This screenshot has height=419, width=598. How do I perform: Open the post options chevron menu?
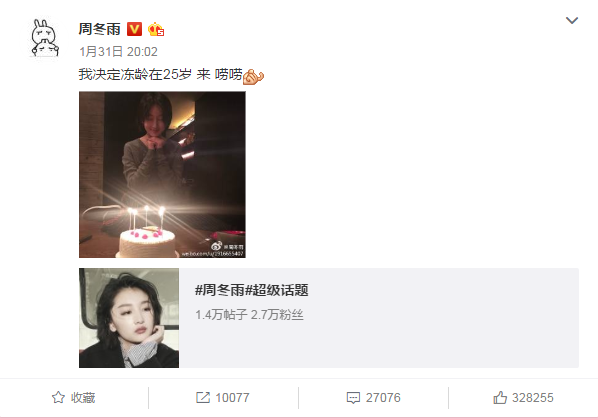coord(572,21)
